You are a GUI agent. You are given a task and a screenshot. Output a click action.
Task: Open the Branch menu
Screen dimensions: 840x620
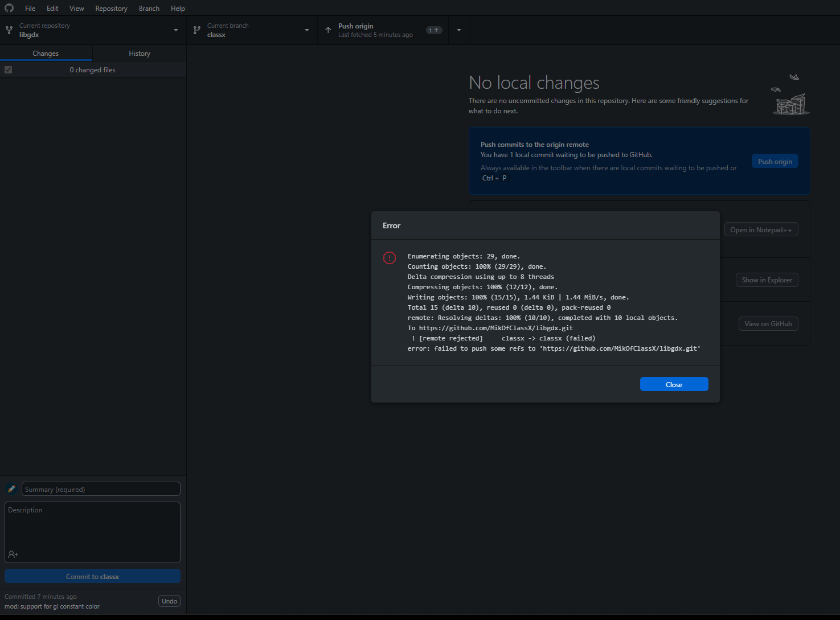coord(149,9)
